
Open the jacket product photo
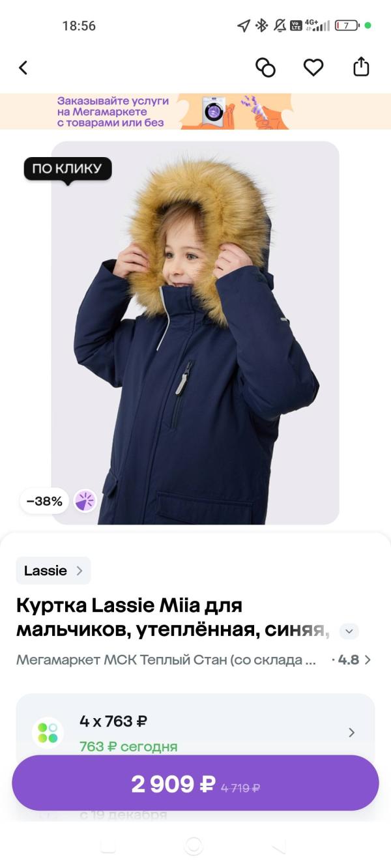(x=195, y=332)
